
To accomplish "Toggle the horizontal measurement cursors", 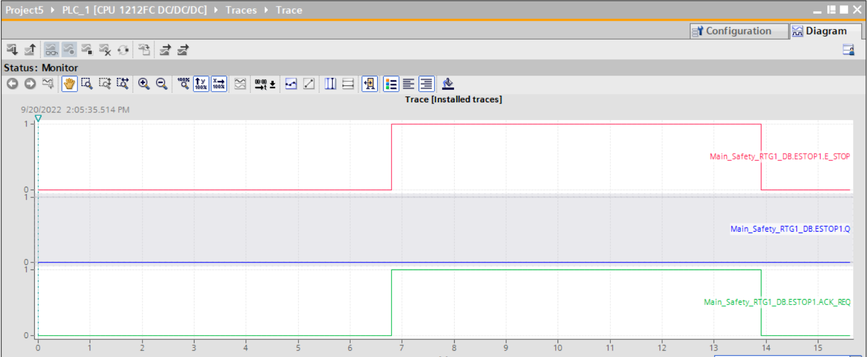I will (348, 84).
